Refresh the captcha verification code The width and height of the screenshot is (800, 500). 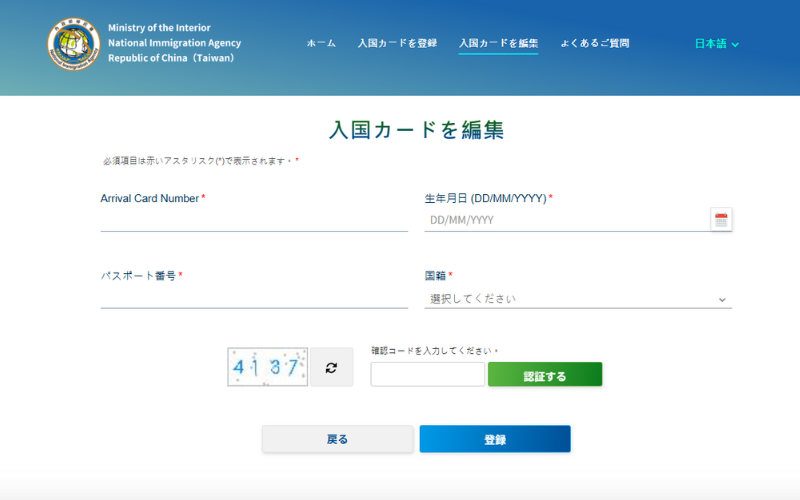331,368
